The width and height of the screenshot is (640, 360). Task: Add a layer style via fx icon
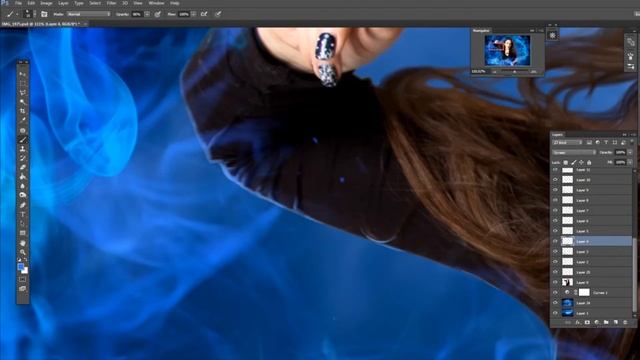click(x=578, y=322)
